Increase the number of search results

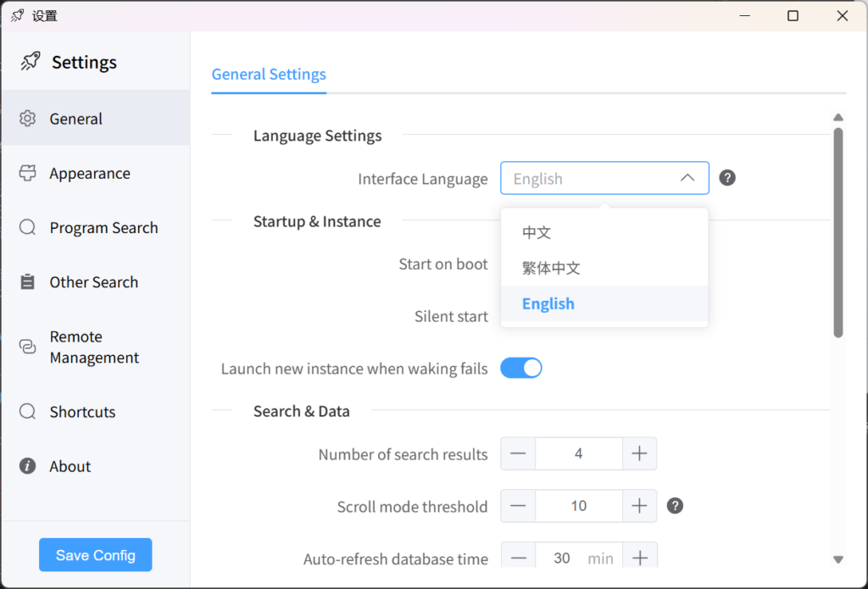click(639, 454)
